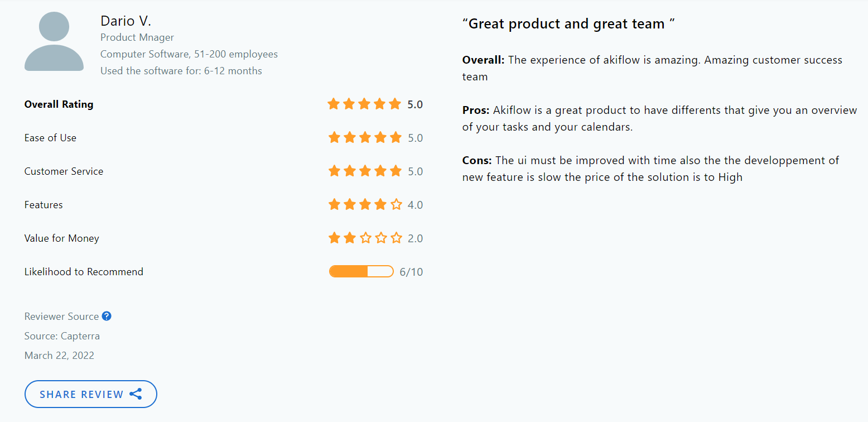The height and width of the screenshot is (422, 868).
Task: Click the fourth star in Features row
Action: click(x=380, y=204)
